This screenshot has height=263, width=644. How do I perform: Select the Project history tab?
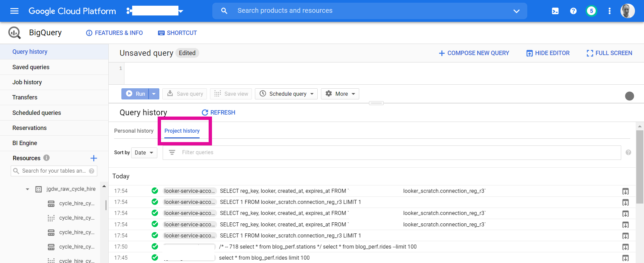coord(182,131)
